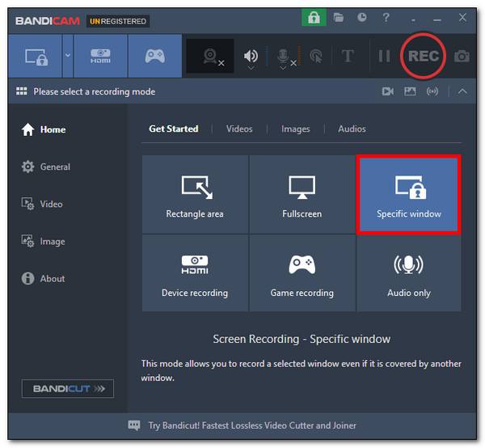This screenshot has width=485, height=448.
Task: Toggle the text overlay T icon
Action: tap(348, 56)
